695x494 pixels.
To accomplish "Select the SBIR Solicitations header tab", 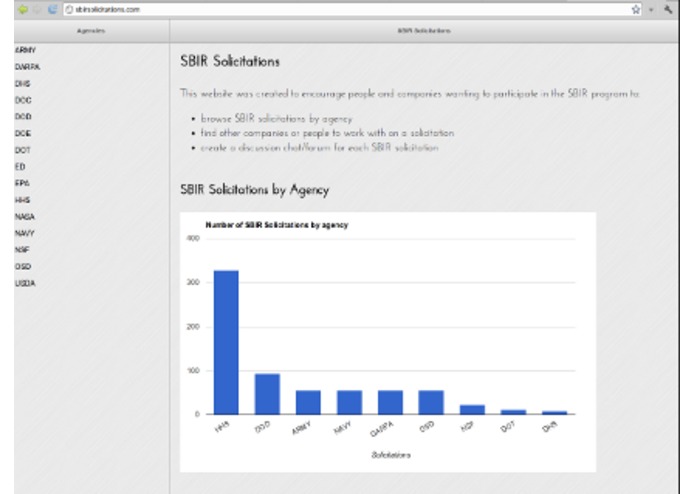I will pos(424,31).
